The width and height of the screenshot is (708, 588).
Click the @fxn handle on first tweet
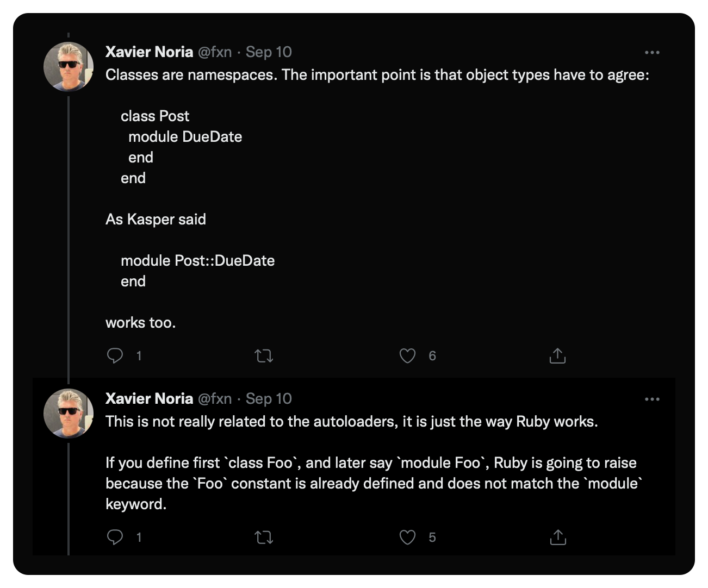[x=215, y=52]
